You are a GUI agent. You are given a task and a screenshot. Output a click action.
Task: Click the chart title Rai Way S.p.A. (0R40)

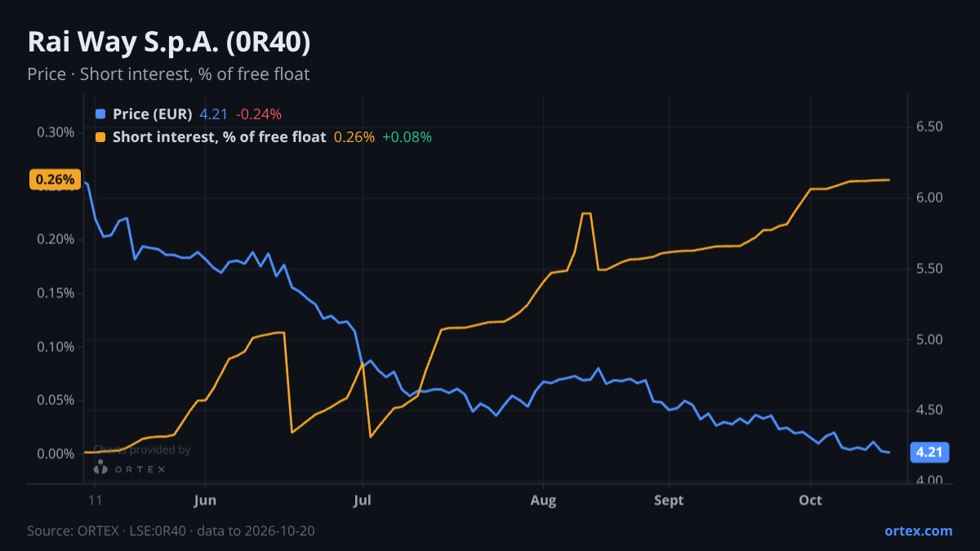169,42
